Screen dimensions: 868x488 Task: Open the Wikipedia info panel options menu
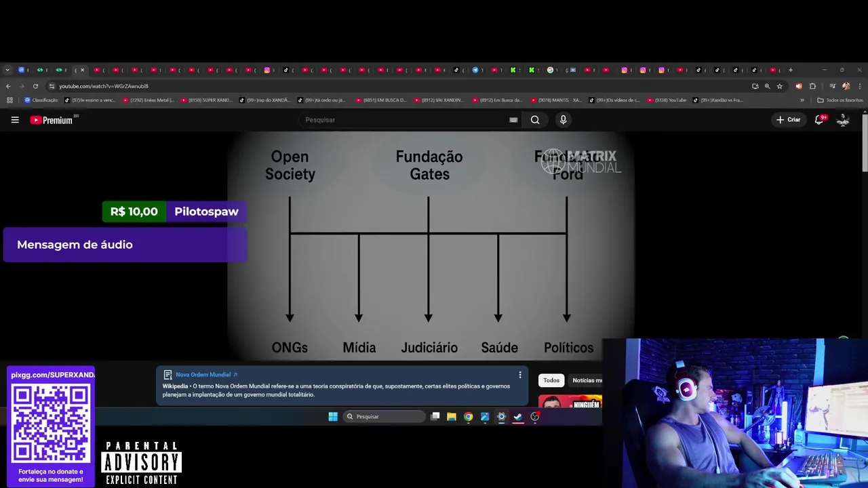(520, 375)
